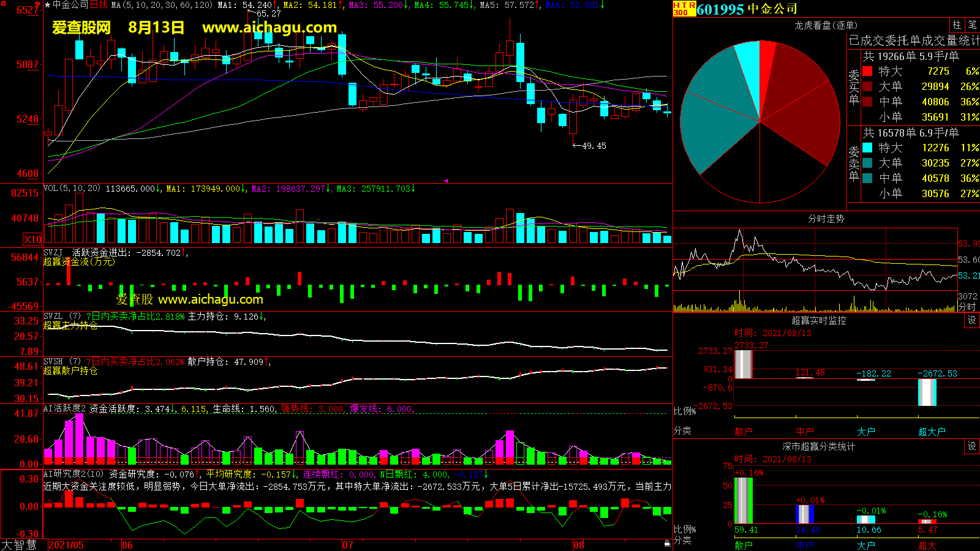This screenshot has width=980, height=551.
Task: Click the 日线 period label
Action: [x=99, y=5]
